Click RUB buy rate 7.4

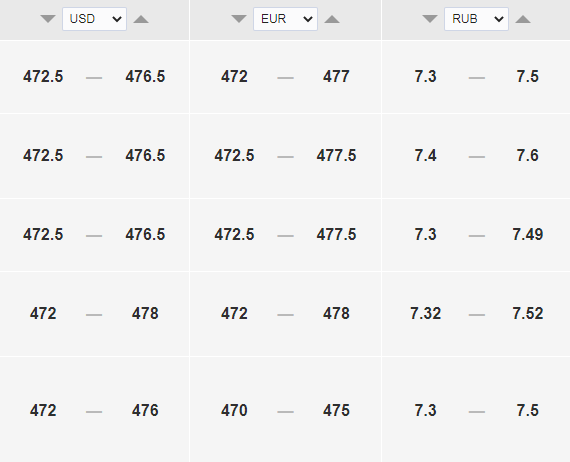click(426, 156)
